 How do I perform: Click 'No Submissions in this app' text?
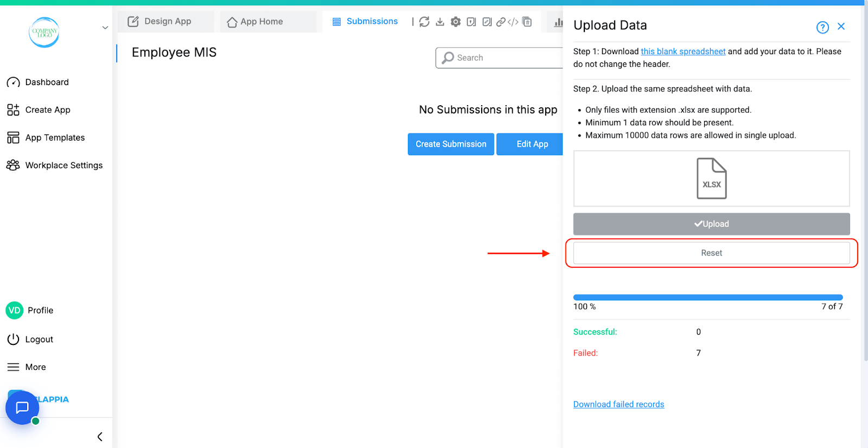[488, 110]
